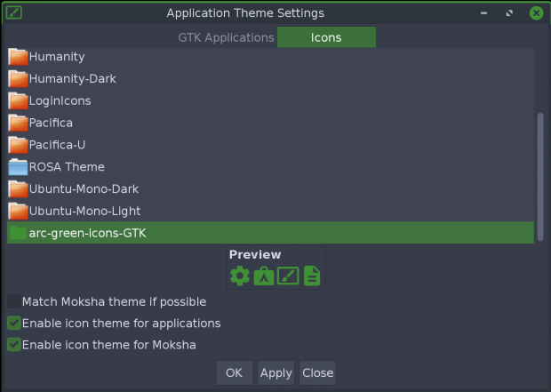Image resolution: width=551 pixels, height=392 pixels.
Task: Choose the ROSA Theme blue folder icon
Action: (x=18, y=167)
